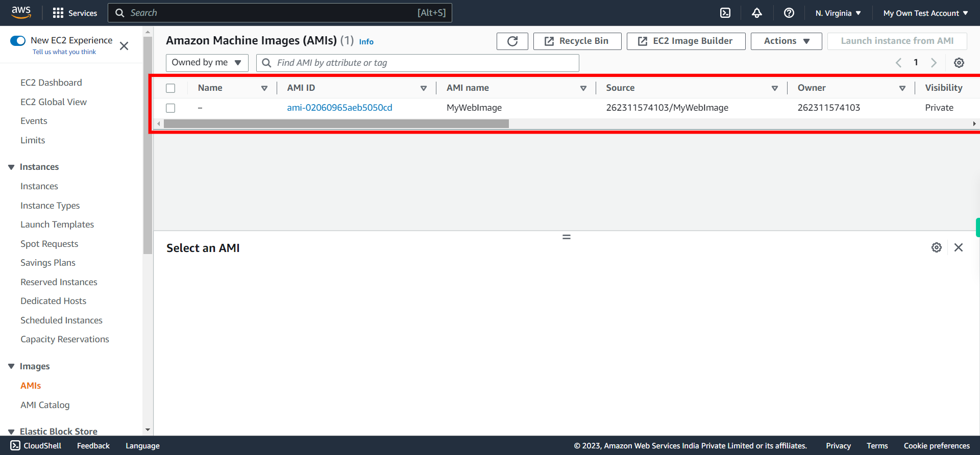Open Capacity Reservations

coord(65,339)
